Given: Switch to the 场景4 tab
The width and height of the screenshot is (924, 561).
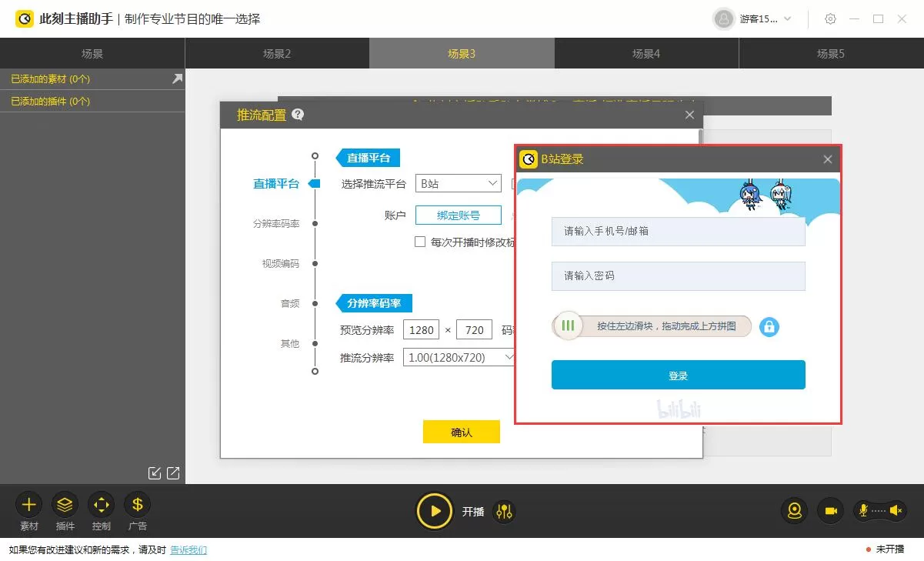Looking at the screenshot, I should pos(646,53).
